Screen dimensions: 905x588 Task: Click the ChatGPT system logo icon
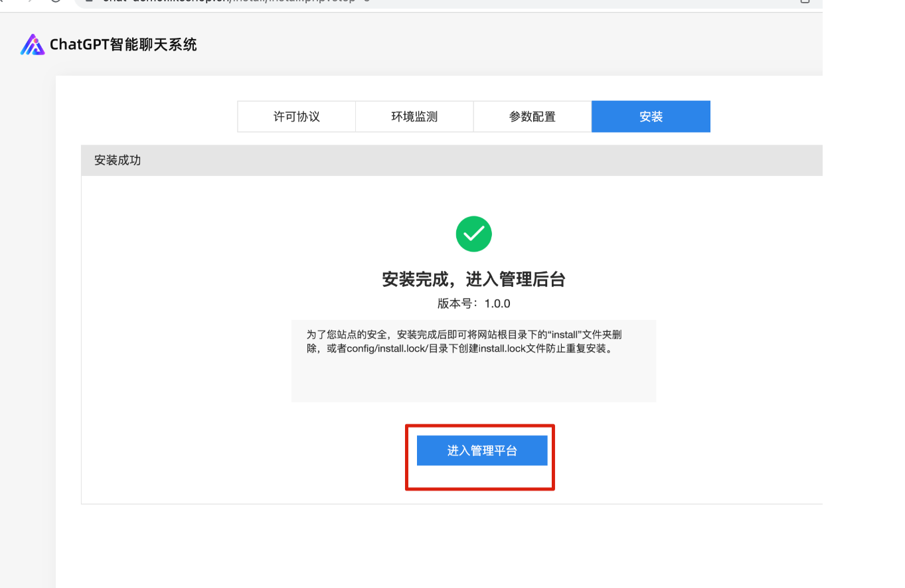[32, 44]
